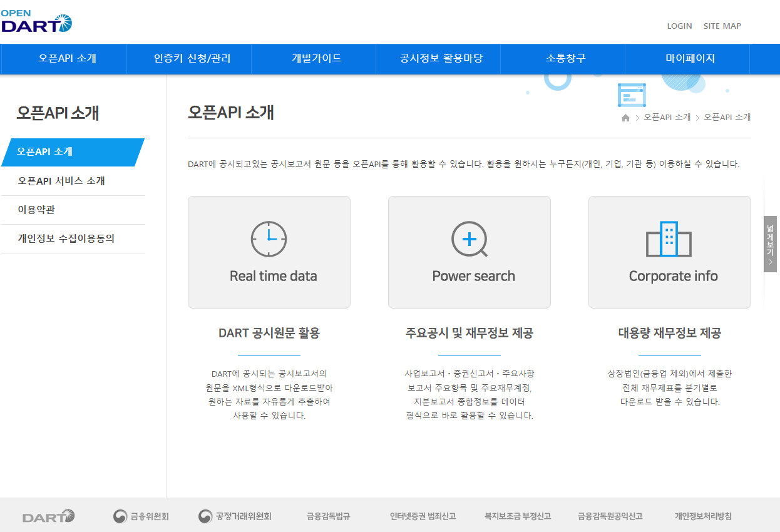Click the 대용량 재무정보 제공 heading
The height and width of the screenshot is (532, 780).
click(x=670, y=333)
